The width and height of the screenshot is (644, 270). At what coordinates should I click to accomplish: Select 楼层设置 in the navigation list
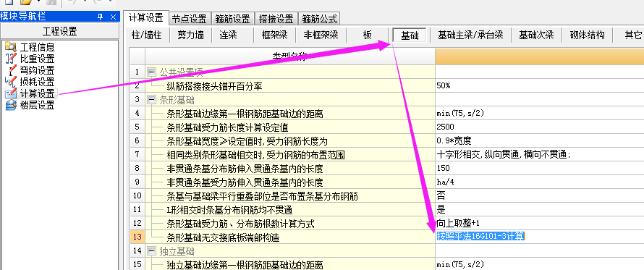[38, 105]
